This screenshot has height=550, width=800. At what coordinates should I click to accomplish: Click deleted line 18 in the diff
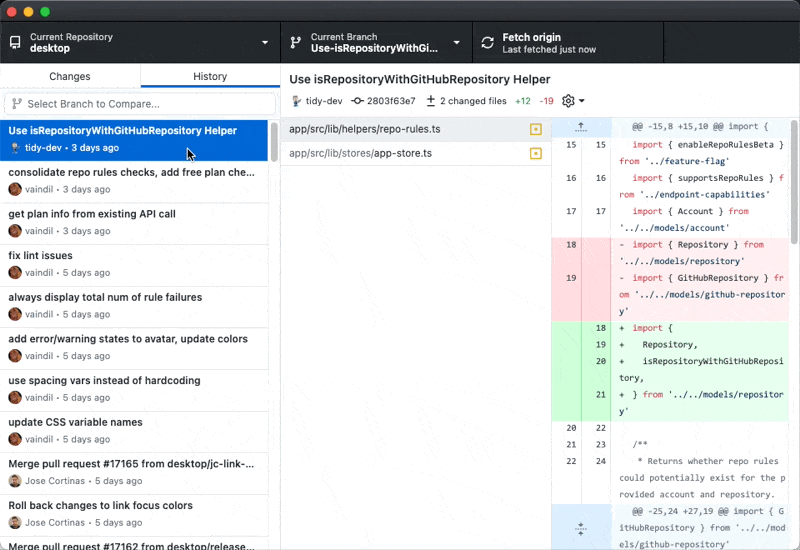click(x=670, y=253)
